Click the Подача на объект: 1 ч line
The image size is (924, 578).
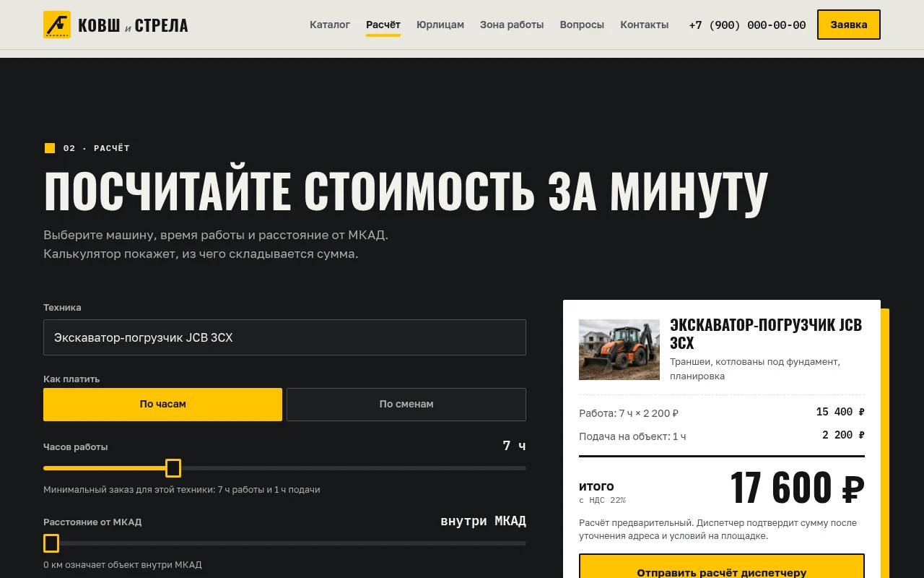point(632,436)
